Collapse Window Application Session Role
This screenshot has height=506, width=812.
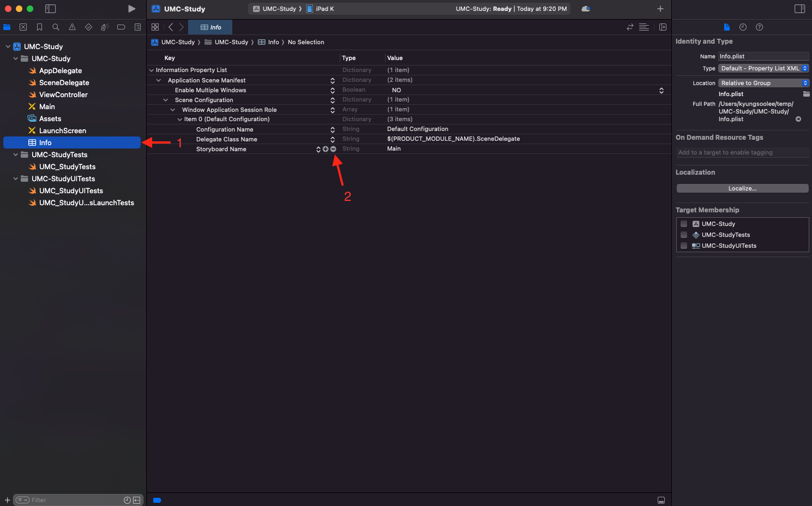pyautogui.click(x=173, y=110)
